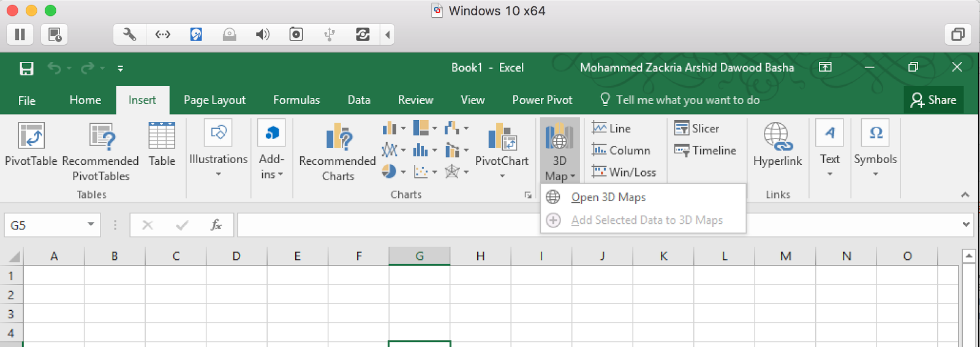980x347 pixels.
Task: Open virtual machine settings wrench icon
Action: 129,34
